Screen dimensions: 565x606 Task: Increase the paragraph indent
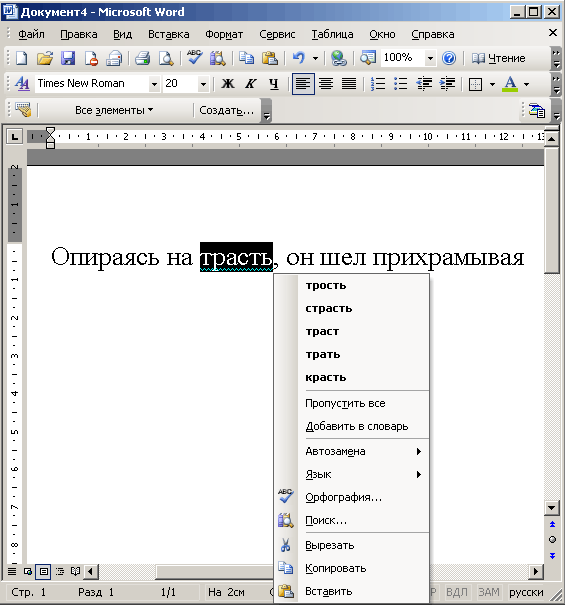(x=447, y=83)
